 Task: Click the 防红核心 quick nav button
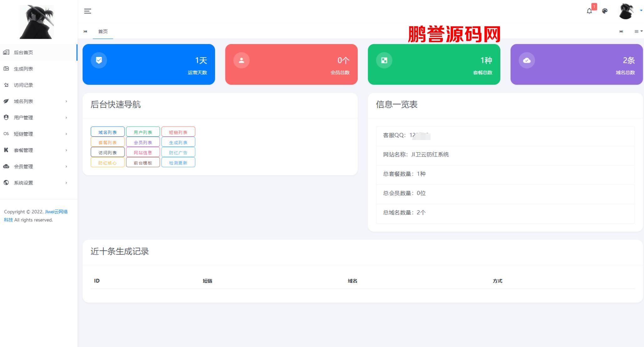pyautogui.click(x=108, y=163)
